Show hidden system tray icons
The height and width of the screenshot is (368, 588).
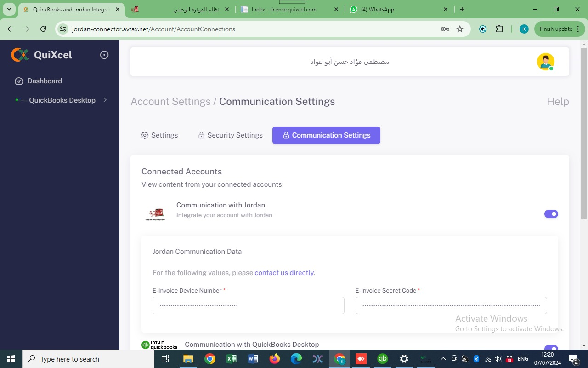(x=443, y=359)
